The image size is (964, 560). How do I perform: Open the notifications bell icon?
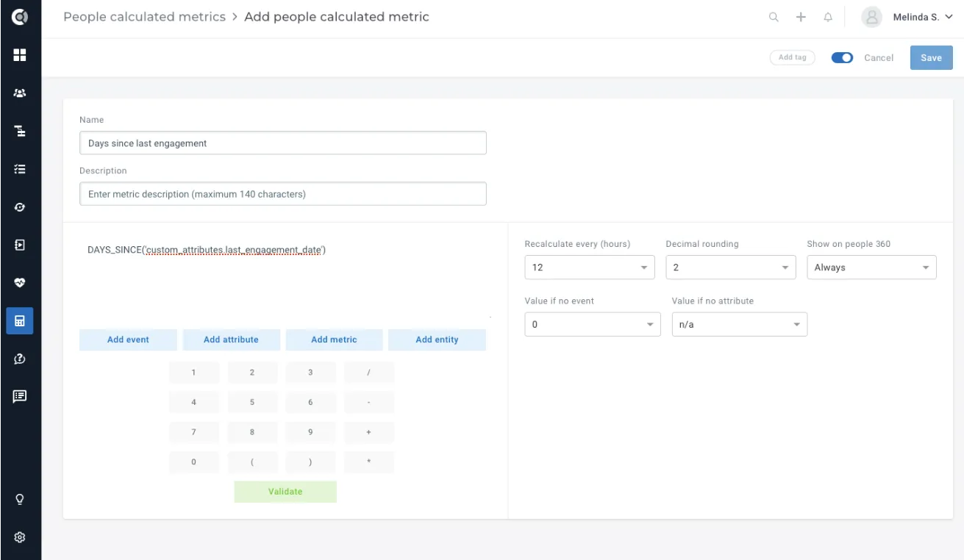828,17
